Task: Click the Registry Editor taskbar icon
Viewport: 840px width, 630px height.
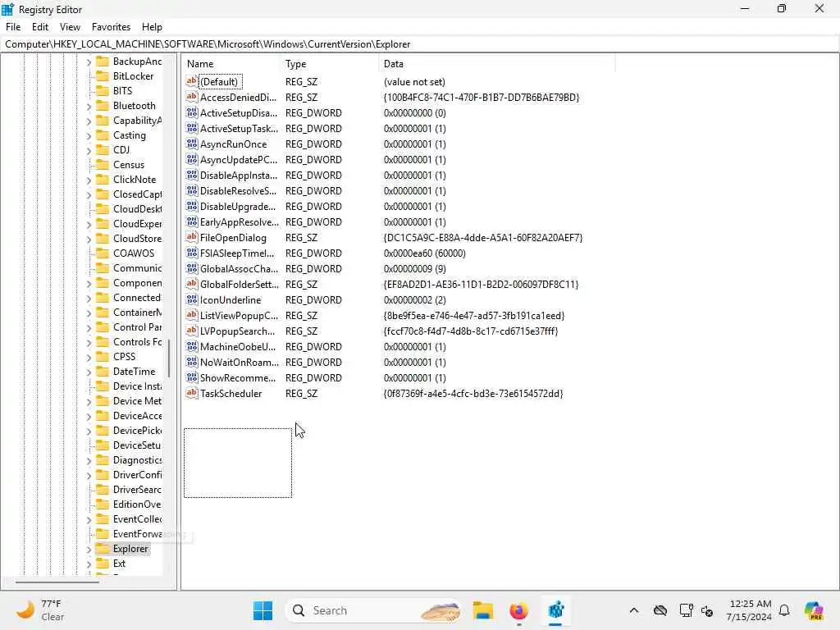Action: 555,610
